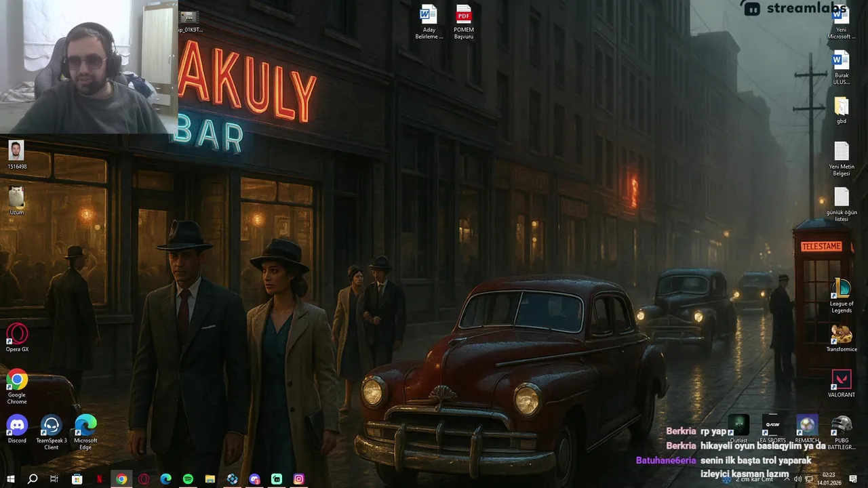The height and width of the screenshot is (488, 868).
Task: Open the POMEM Başvuru PDF file
Action: pyautogui.click(x=464, y=22)
